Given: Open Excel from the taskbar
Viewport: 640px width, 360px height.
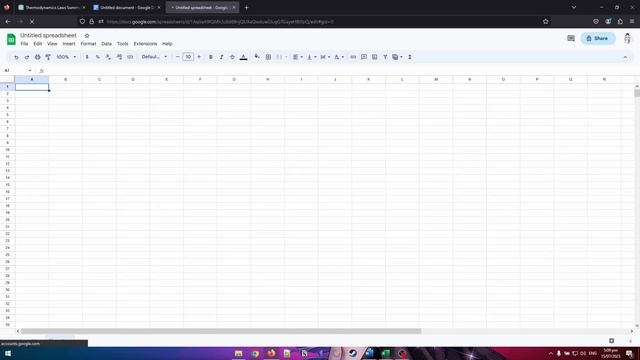Looking at the screenshot, I should coord(385,353).
